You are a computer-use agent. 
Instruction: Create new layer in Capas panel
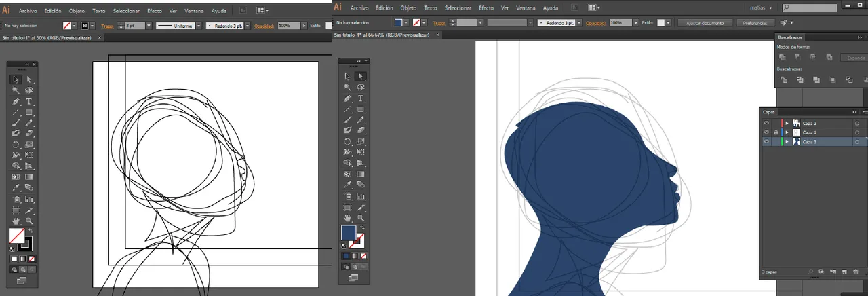845,272
